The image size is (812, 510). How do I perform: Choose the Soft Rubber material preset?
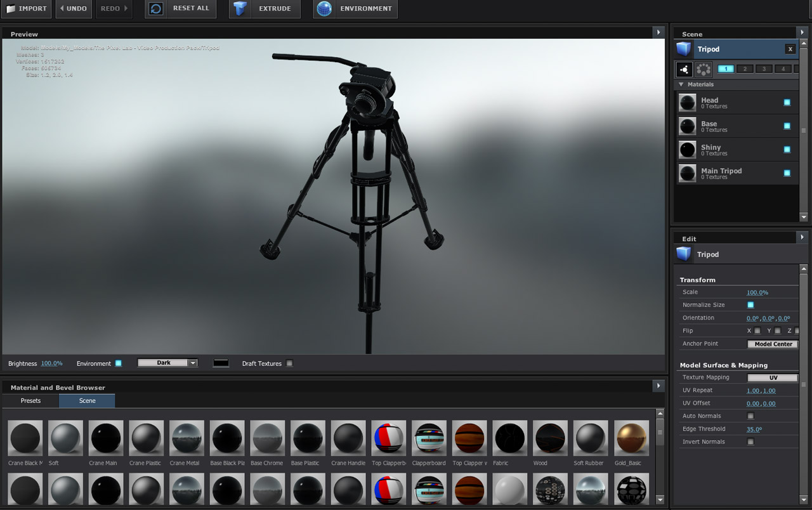pyautogui.click(x=591, y=438)
